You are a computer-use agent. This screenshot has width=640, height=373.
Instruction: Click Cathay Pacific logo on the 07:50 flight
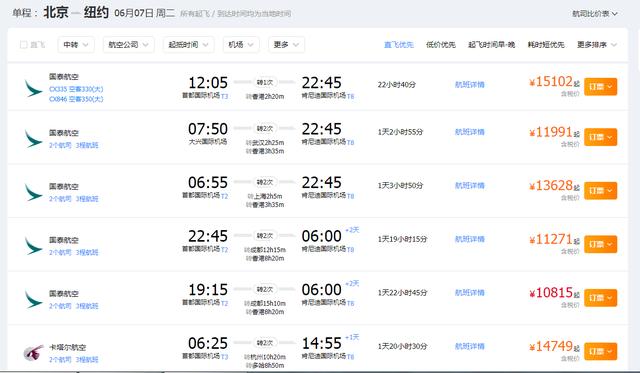[x=33, y=139]
